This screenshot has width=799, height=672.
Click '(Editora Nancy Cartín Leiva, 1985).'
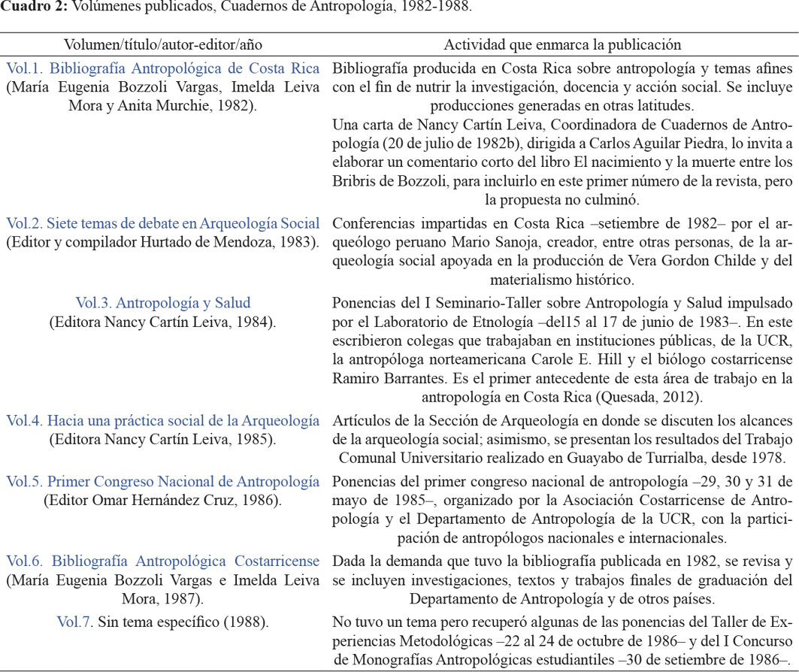pyautogui.click(x=162, y=439)
